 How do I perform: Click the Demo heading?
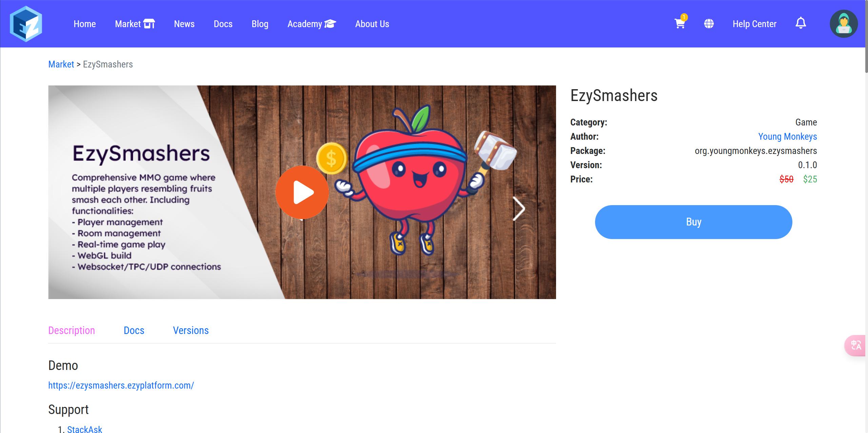coord(63,366)
